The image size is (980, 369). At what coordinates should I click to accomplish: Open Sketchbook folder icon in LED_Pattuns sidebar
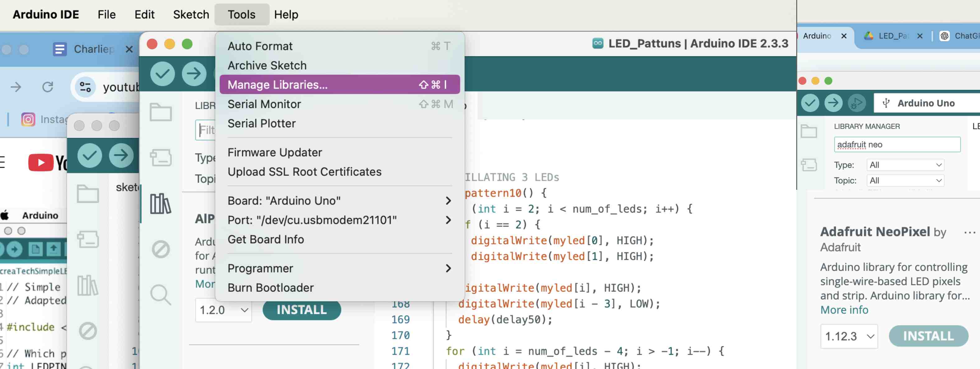click(160, 112)
